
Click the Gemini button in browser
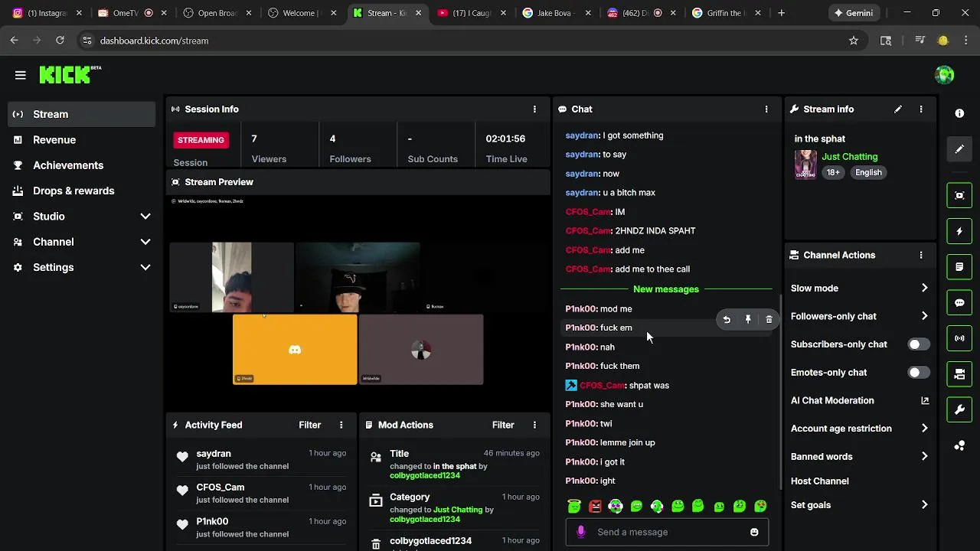[x=854, y=13]
